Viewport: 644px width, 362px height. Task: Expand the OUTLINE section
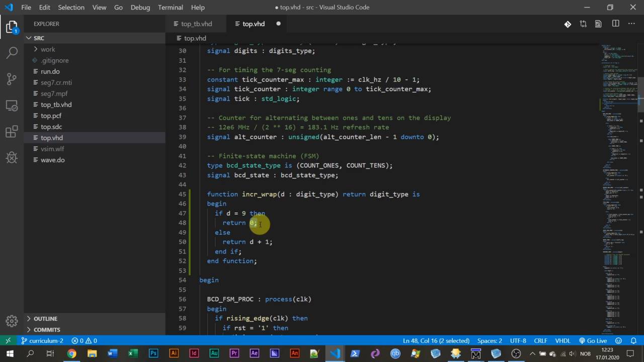95,319
